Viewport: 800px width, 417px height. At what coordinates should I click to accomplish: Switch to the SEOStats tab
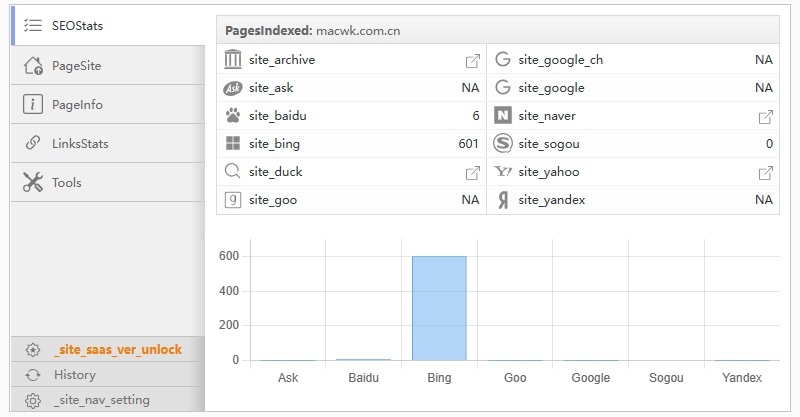78,26
